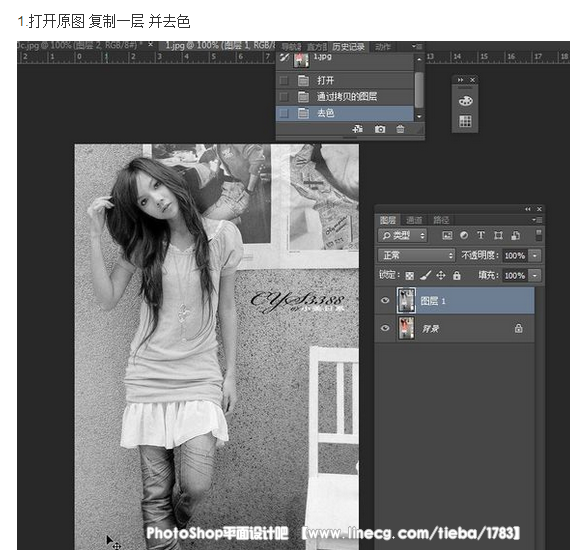This screenshot has width=570, height=550.
Task: Open the 正常 blend mode dropdown
Action: (x=416, y=255)
